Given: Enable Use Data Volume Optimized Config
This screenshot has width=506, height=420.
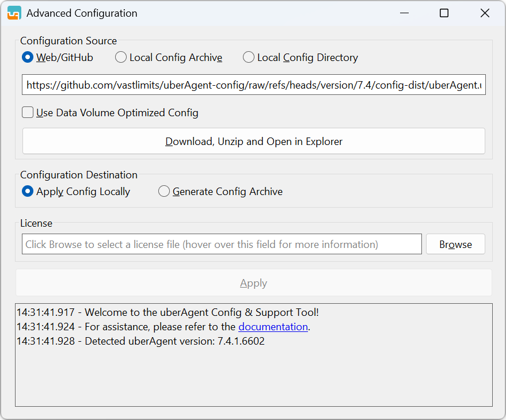Looking at the screenshot, I should pos(27,112).
